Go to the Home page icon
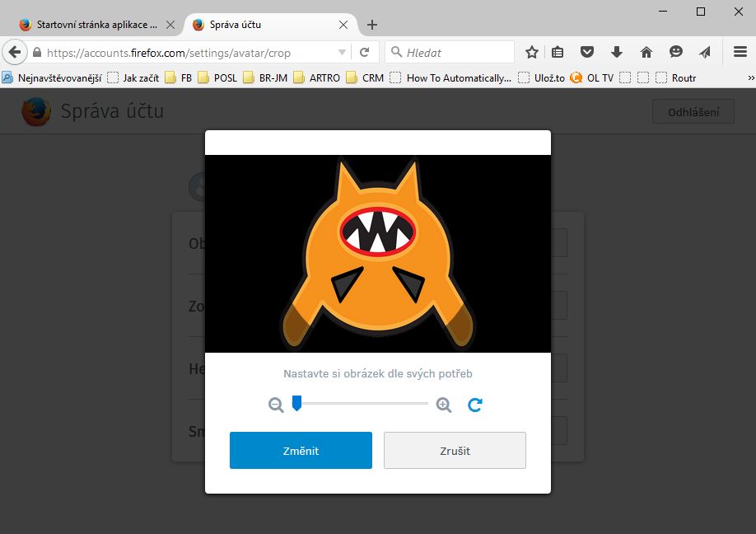Viewport: 756px width, 534px height. [646, 53]
